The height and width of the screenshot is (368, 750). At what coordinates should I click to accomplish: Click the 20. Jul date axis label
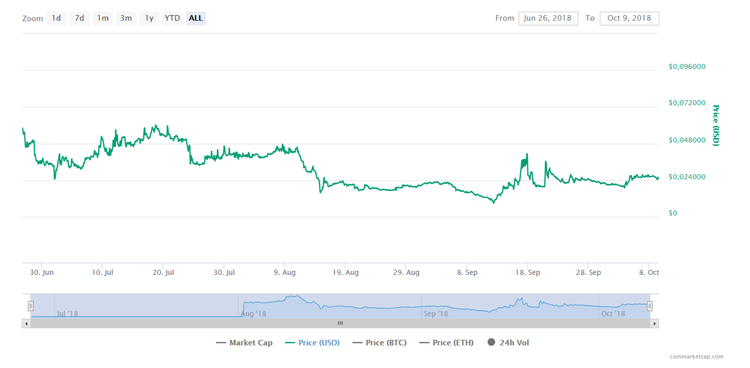click(x=163, y=273)
